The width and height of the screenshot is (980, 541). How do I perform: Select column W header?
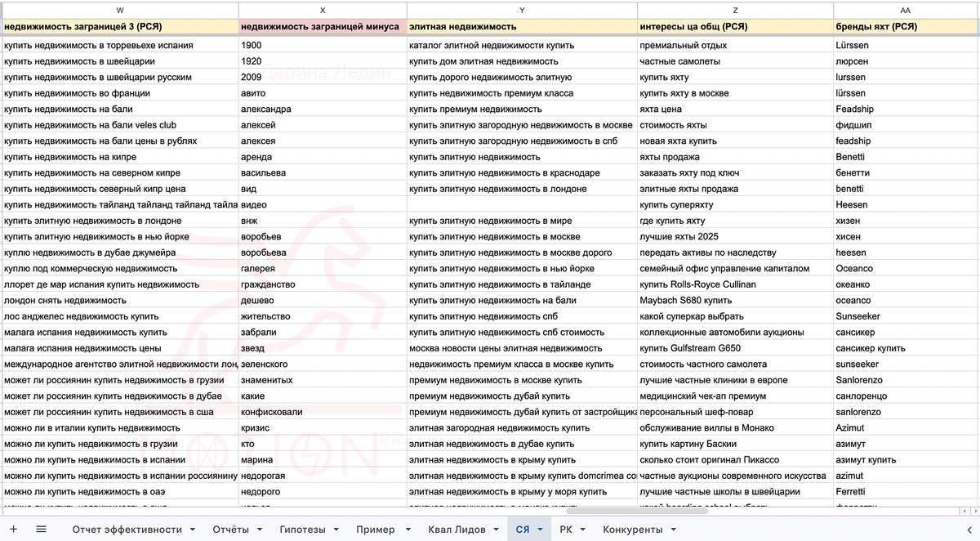(120, 10)
